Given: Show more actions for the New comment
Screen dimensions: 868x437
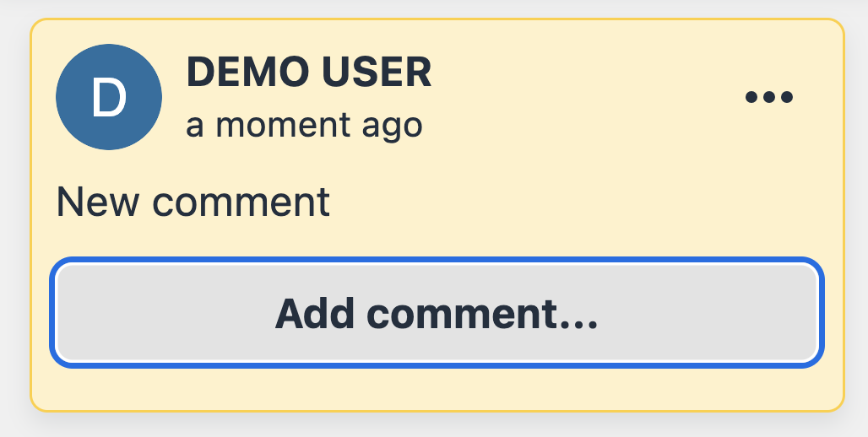Looking at the screenshot, I should coord(768,97).
